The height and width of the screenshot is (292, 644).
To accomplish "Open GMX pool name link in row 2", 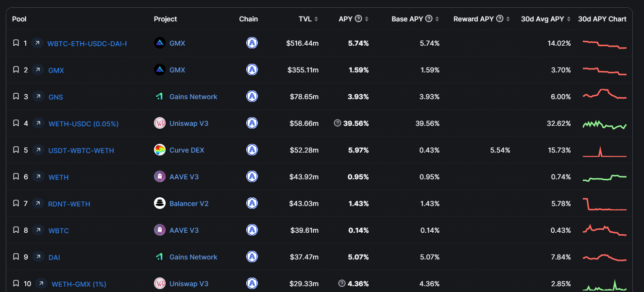I will pos(56,70).
